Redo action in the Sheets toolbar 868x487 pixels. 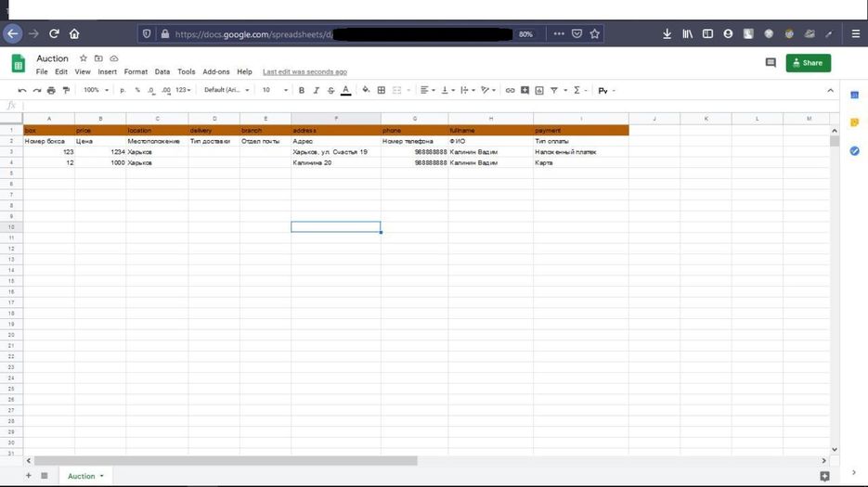pos(36,90)
